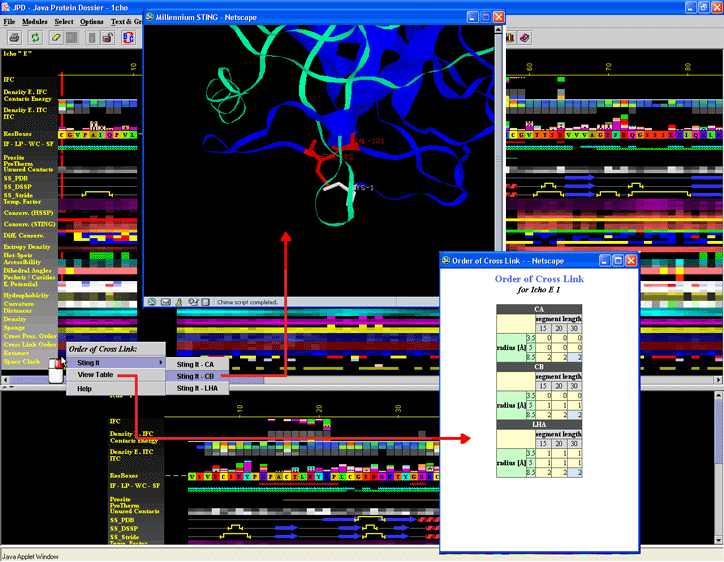Click Composer icon in Millennium STING status bar
This screenshot has height=562, width=724.
point(193,302)
